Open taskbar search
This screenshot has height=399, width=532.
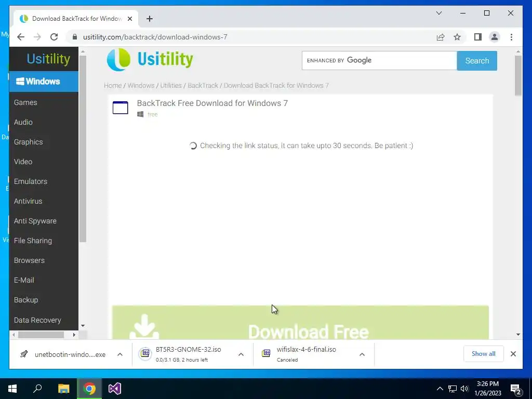point(37,389)
